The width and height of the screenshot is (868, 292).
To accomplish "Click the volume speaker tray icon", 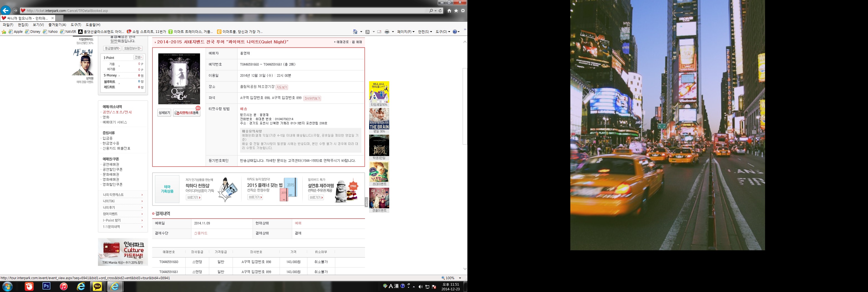I will click(420, 287).
